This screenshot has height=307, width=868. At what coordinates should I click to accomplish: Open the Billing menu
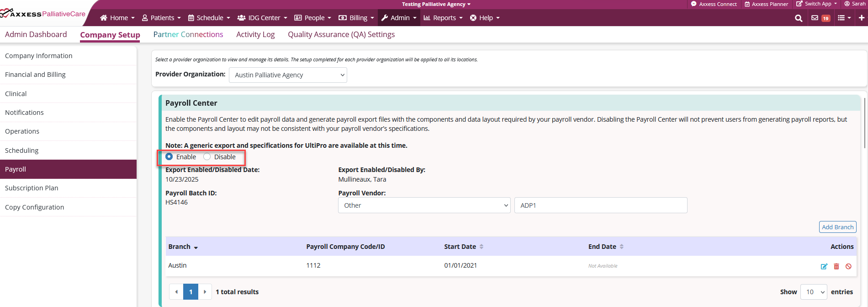[x=356, y=18]
